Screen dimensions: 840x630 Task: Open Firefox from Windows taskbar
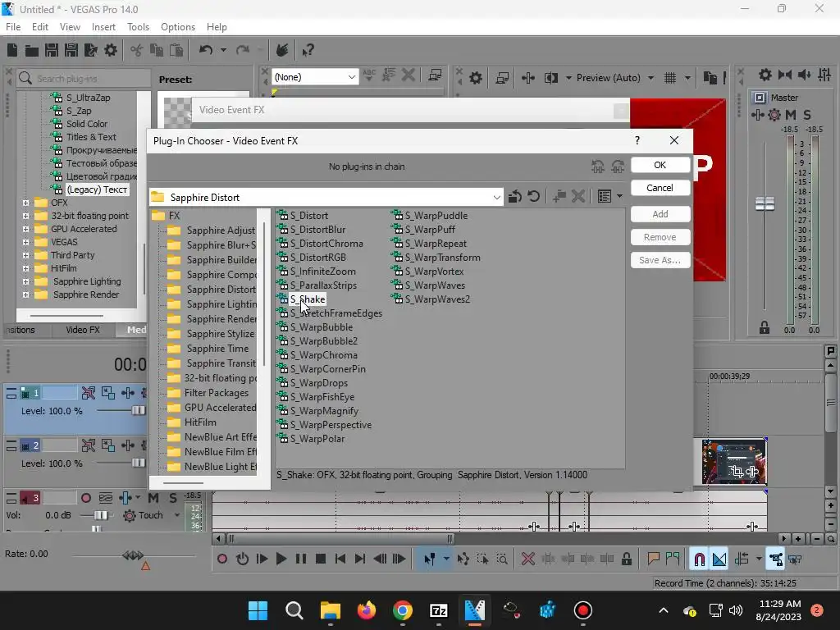click(x=367, y=610)
